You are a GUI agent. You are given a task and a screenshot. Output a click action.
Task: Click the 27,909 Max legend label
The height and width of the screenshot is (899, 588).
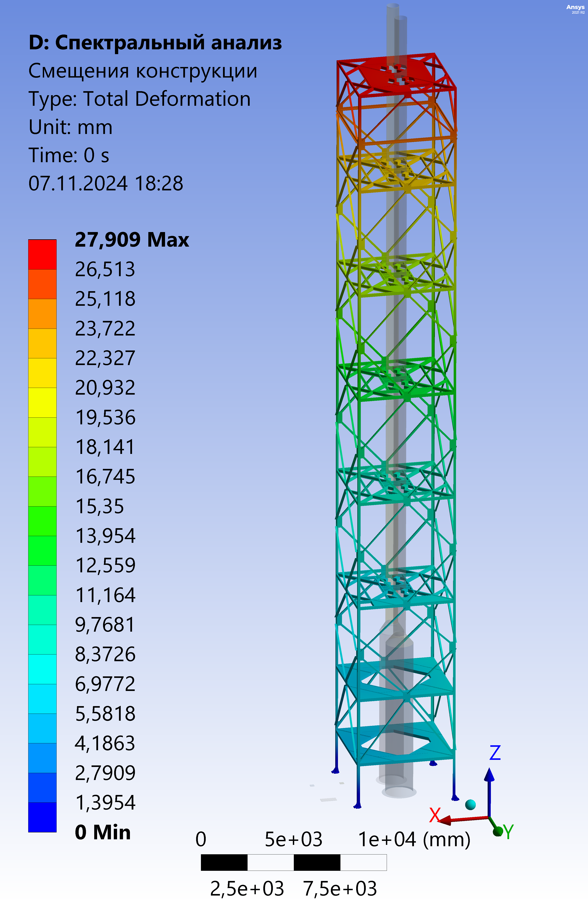[132, 240]
